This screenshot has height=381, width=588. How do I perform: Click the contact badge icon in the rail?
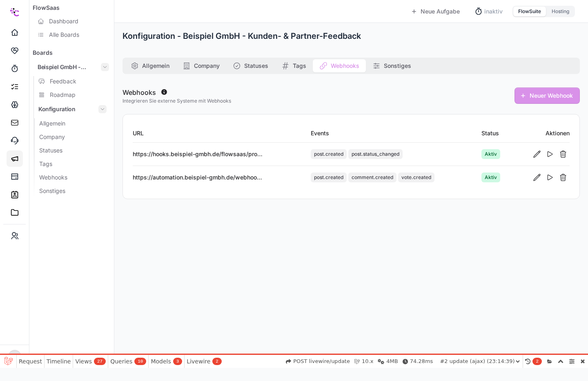[x=15, y=195]
